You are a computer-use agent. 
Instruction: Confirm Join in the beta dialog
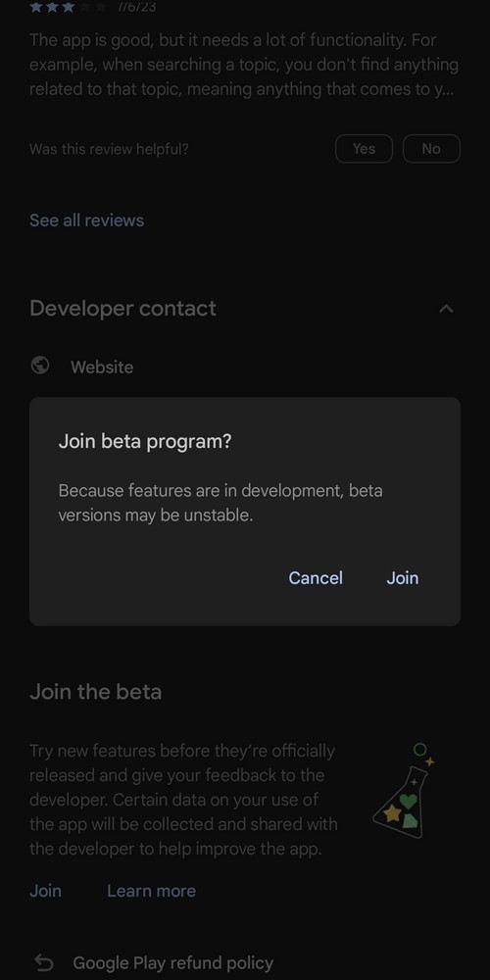pyautogui.click(x=402, y=578)
